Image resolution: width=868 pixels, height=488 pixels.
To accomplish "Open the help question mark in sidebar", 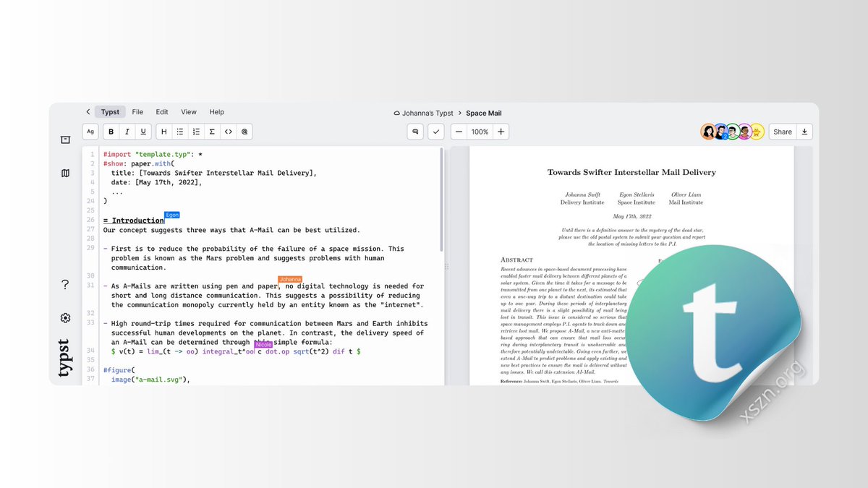I will (65, 285).
